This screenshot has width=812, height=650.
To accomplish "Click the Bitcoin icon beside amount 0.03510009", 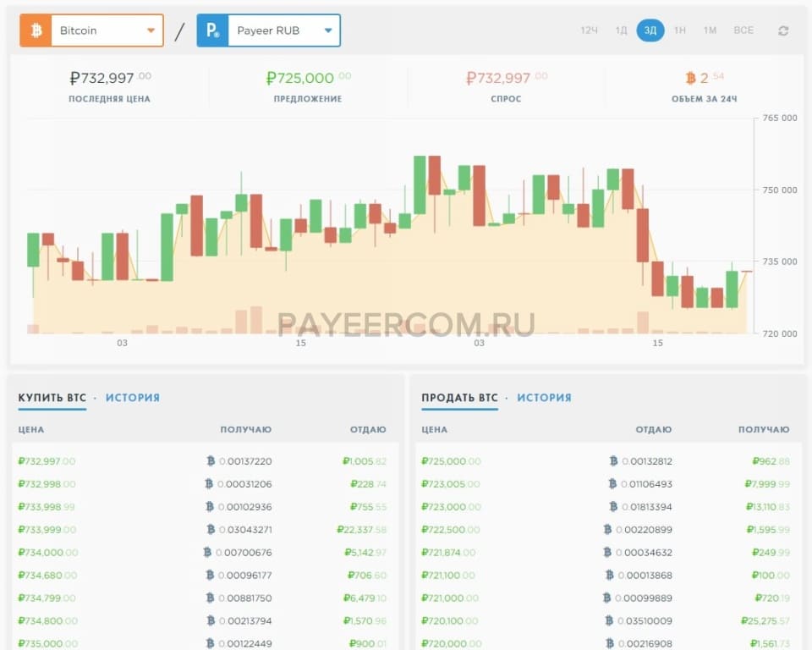I will pyautogui.click(x=607, y=620).
